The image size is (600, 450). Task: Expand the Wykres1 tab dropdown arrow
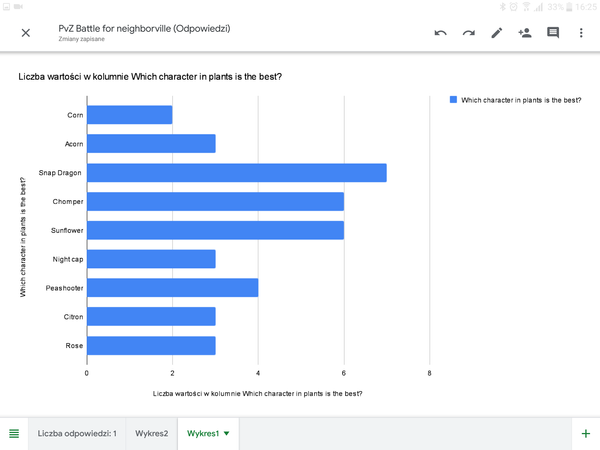(x=227, y=433)
